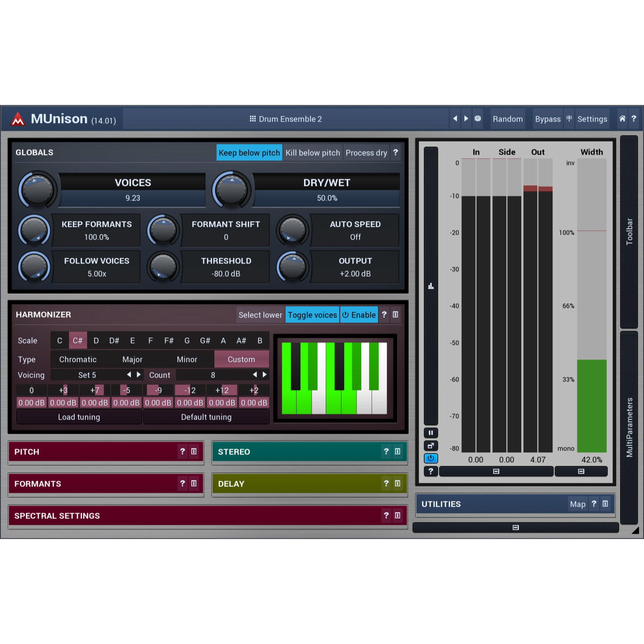The image size is (644, 644).
Task: Open the A/B comparison icon beside Bypass
Action: coord(569,119)
